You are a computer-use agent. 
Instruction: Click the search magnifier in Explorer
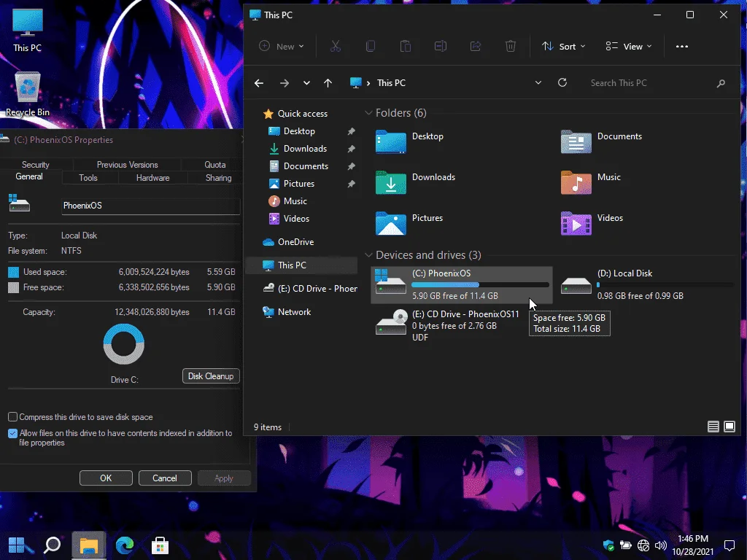tap(721, 83)
